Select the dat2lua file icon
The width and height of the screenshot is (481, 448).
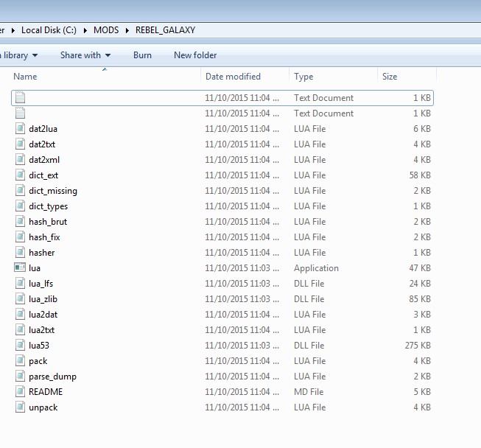[x=20, y=128]
